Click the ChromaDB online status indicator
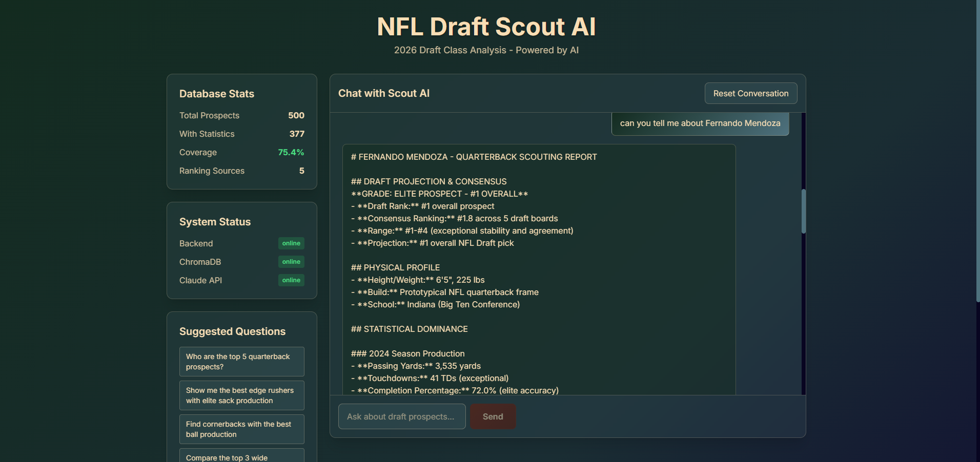This screenshot has width=980, height=462. pos(291,262)
